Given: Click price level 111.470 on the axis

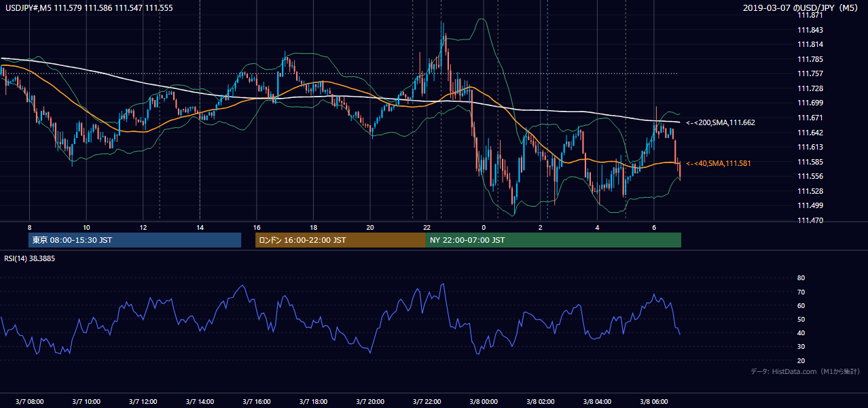Looking at the screenshot, I should 810,220.
